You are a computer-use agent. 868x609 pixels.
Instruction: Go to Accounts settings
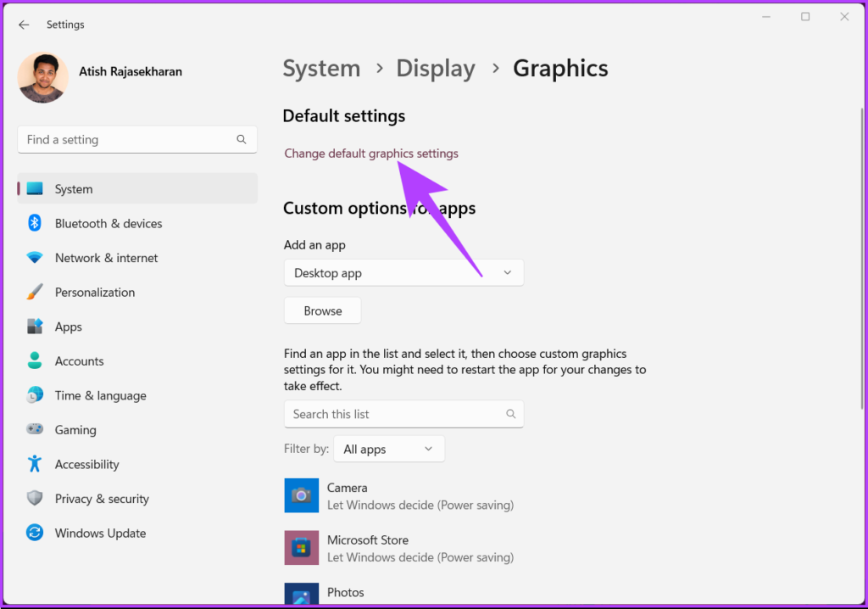coord(79,361)
